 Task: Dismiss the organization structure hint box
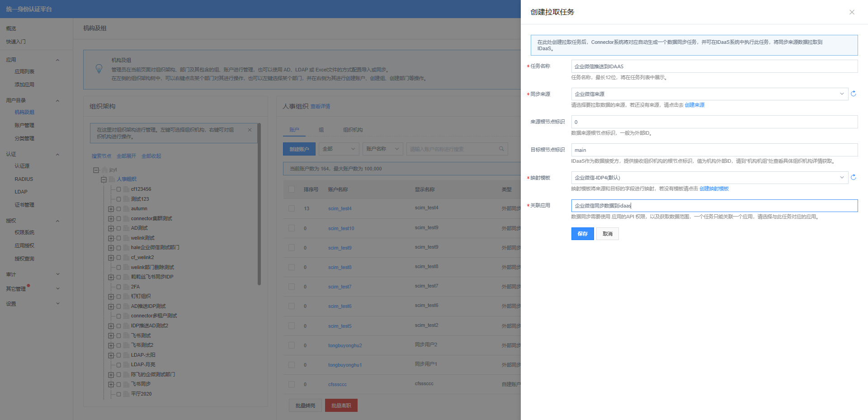250,130
